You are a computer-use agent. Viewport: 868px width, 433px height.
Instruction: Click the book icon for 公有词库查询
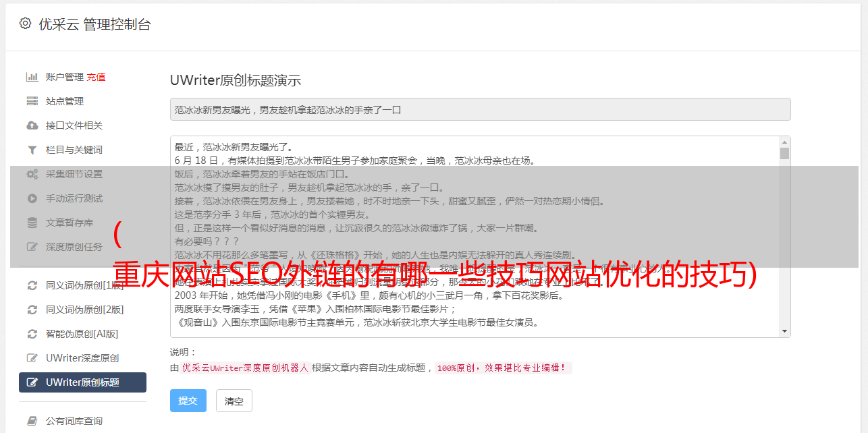(x=32, y=421)
